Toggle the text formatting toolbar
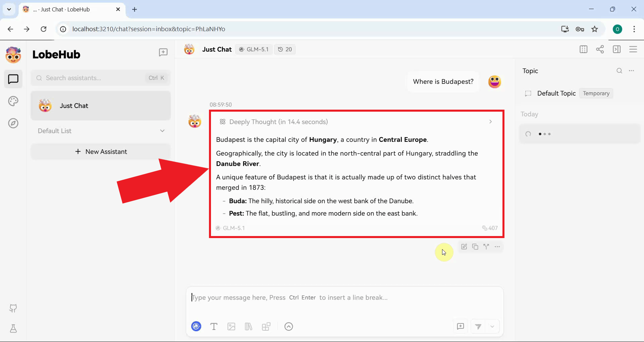 click(x=214, y=327)
